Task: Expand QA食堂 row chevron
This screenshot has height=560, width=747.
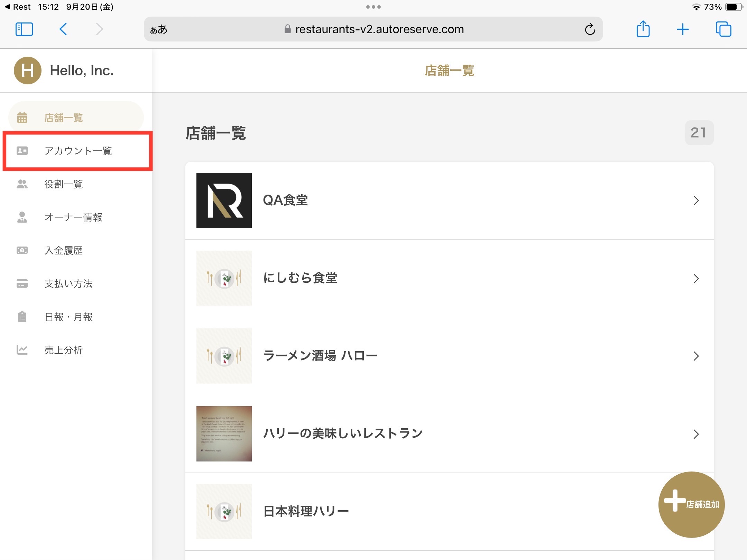Action: tap(696, 200)
